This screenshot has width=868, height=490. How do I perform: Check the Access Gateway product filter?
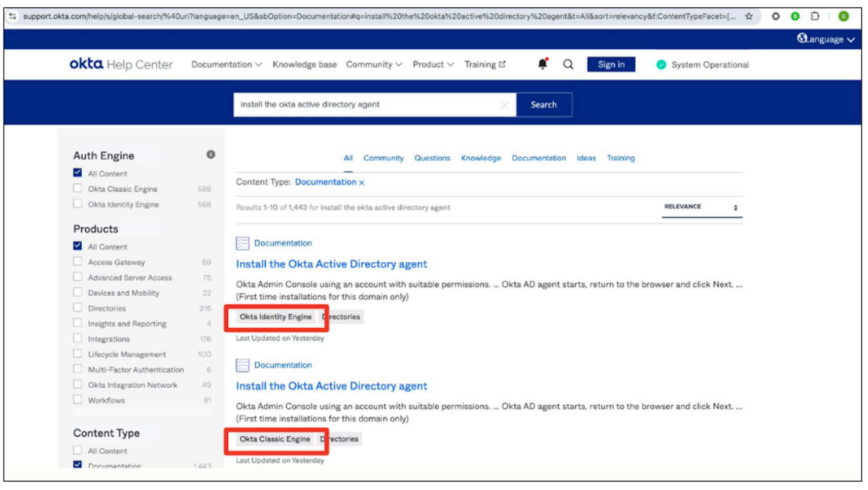(x=77, y=262)
